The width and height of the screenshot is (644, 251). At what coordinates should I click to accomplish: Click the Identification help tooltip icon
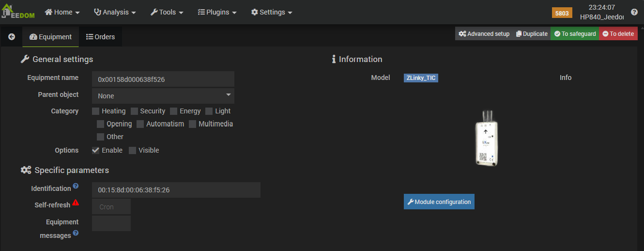76,186
